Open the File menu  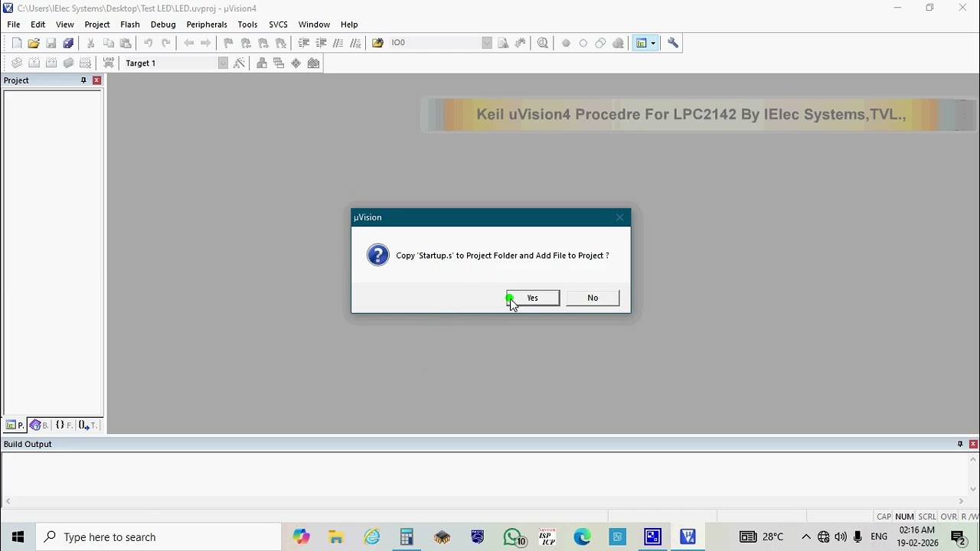(x=14, y=24)
